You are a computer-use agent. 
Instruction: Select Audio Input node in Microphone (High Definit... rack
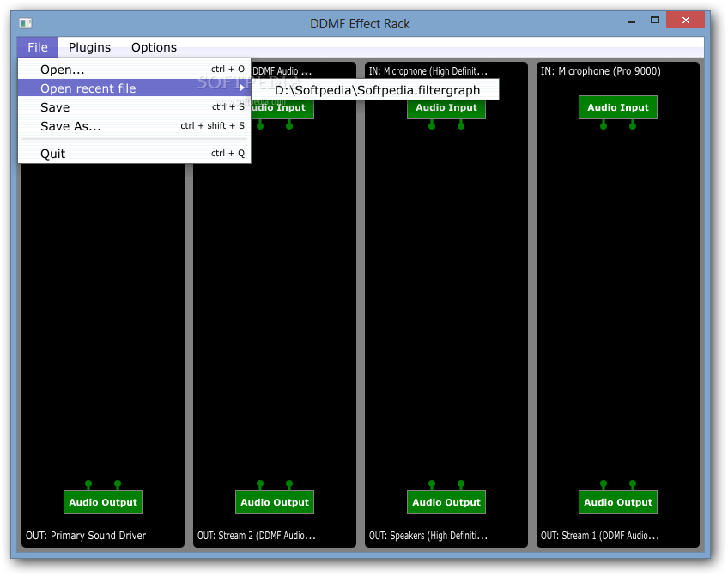[x=446, y=107]
